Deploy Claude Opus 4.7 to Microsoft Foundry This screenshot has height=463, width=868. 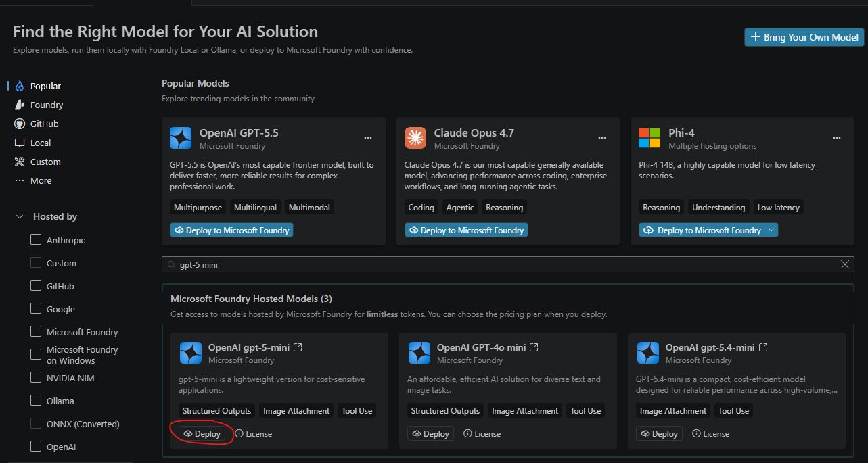pyautogui.click(x=466, y=230)
